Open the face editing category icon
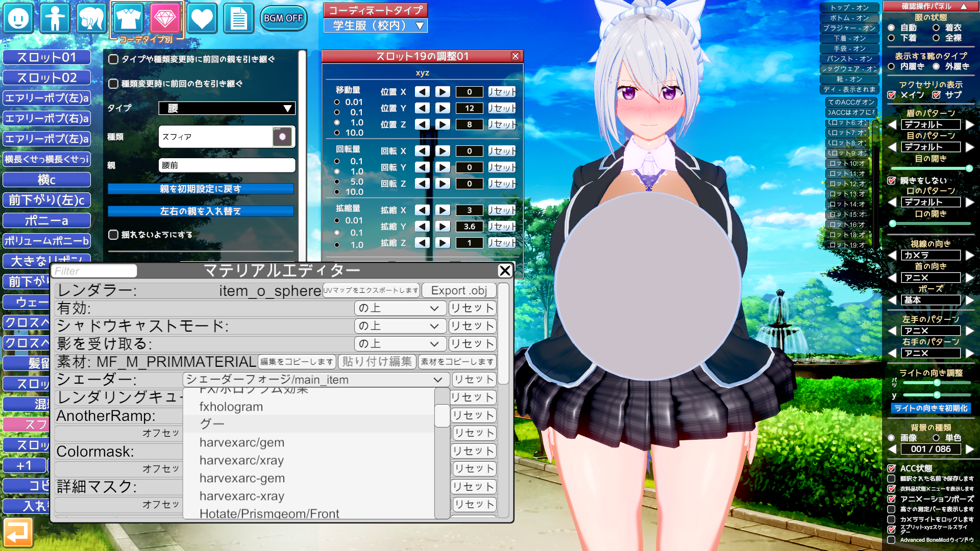Image resolution: width=980 pixels, height=551 pixels. tap(19, 18)
